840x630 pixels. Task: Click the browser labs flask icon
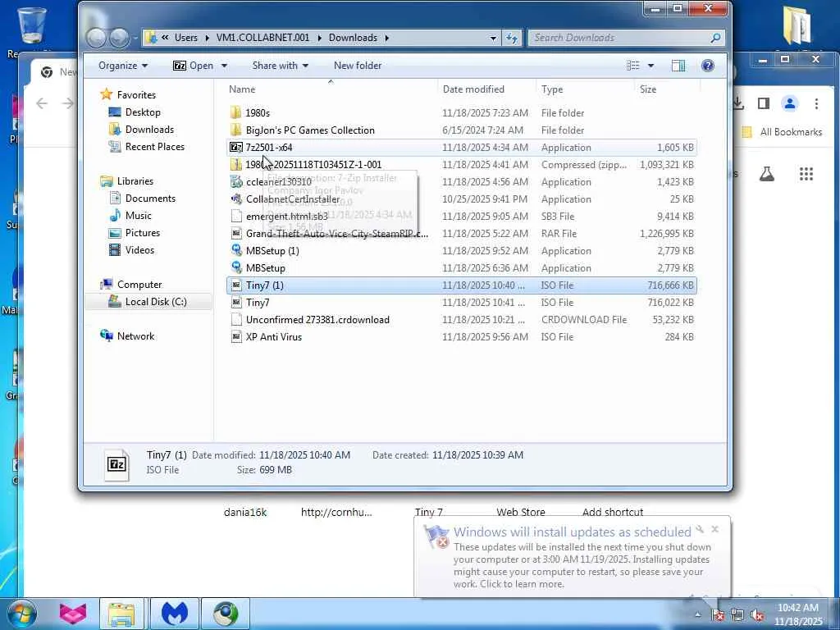[x=767, y=174]
